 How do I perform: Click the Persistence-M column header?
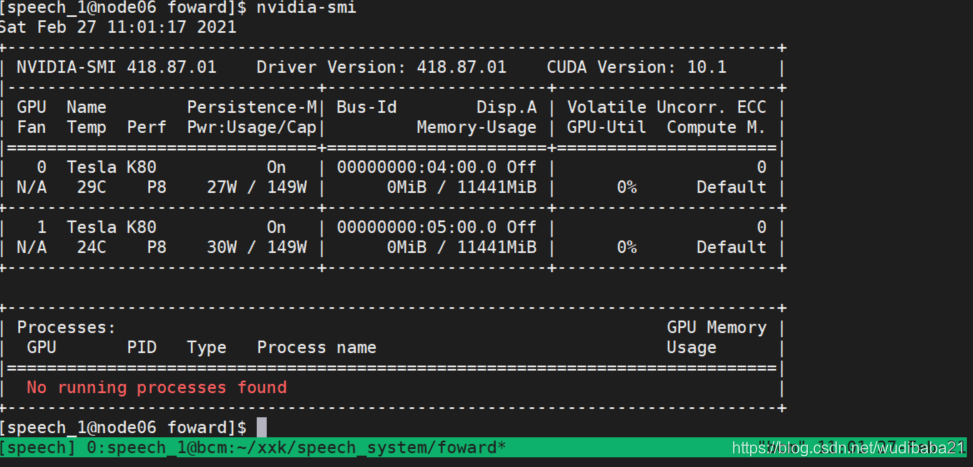click(x=252, y=107)
